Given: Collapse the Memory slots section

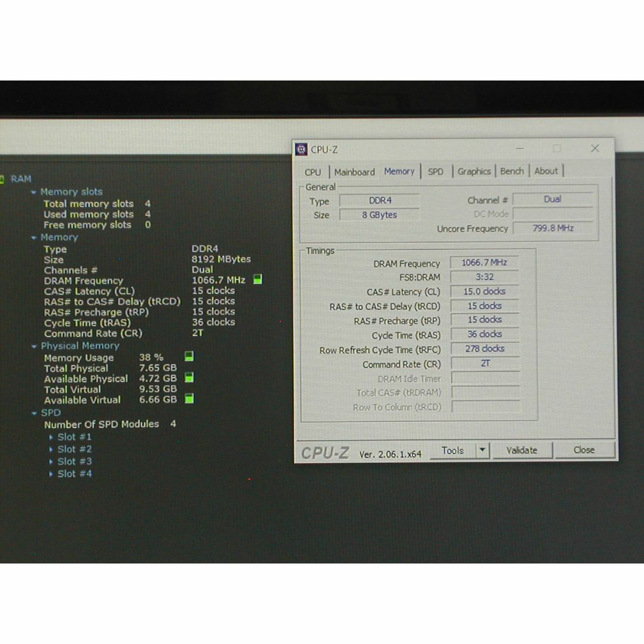Looking at the screenshot, I should [33, 192].
